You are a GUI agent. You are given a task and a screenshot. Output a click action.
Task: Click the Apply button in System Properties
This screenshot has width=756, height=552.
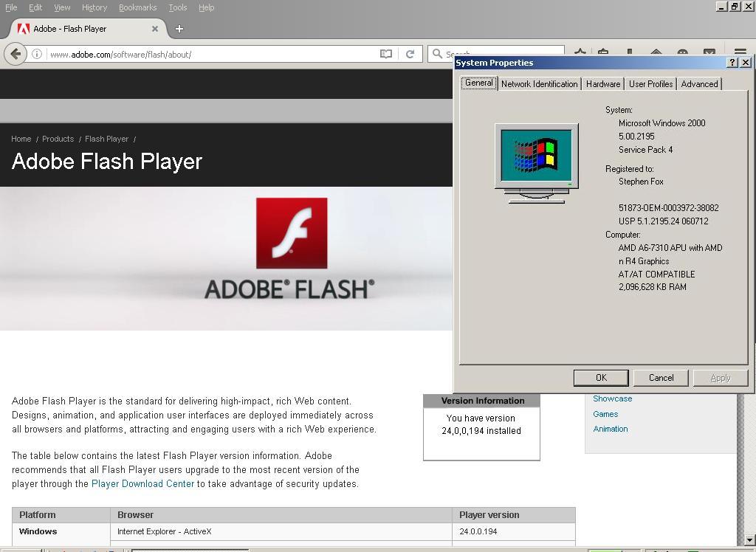(x=721, y=378)
